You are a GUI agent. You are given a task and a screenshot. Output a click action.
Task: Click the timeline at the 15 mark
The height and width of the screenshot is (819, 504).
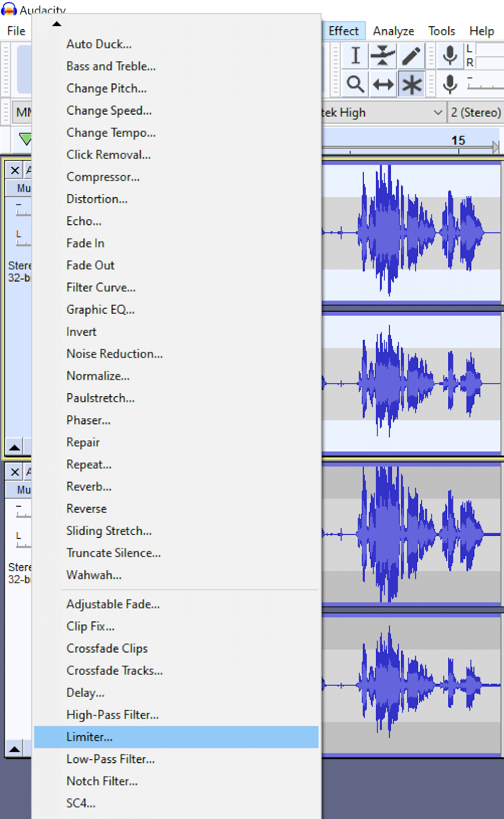tap(458, 141)
